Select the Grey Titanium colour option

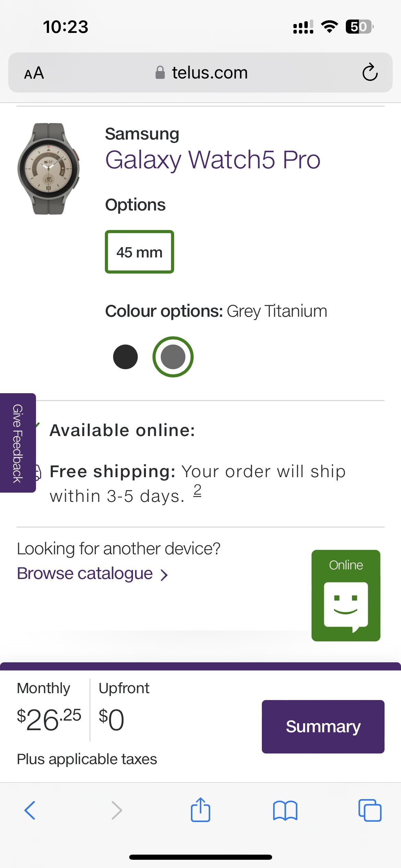pyautogui.click(x=173, y=357)
